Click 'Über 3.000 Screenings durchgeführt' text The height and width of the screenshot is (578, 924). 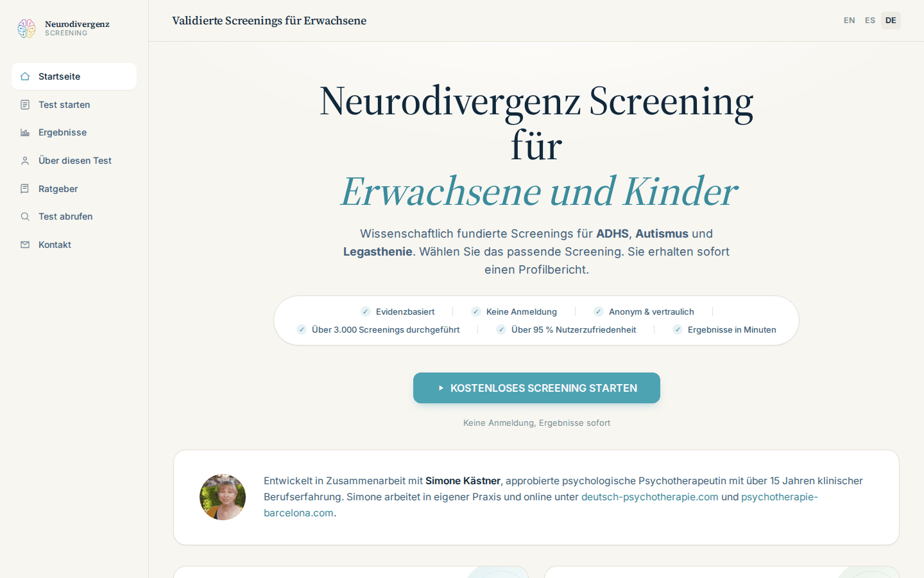386,329
